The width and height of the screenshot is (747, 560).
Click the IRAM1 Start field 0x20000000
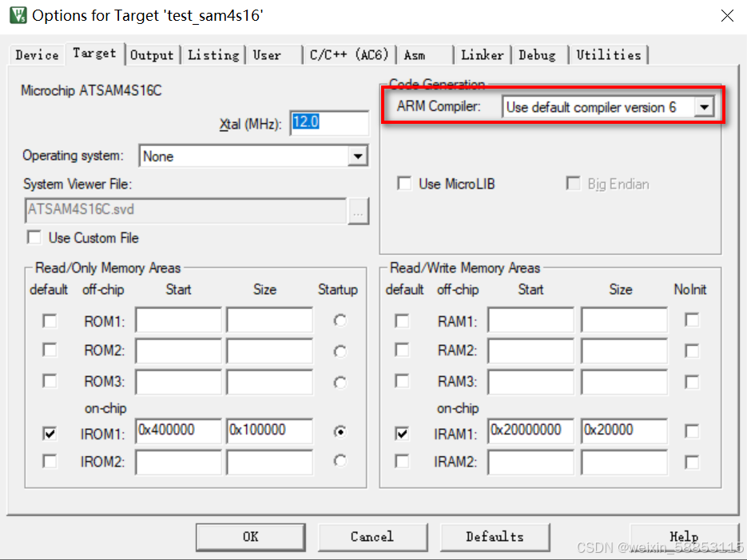click(x=530, y=431)
